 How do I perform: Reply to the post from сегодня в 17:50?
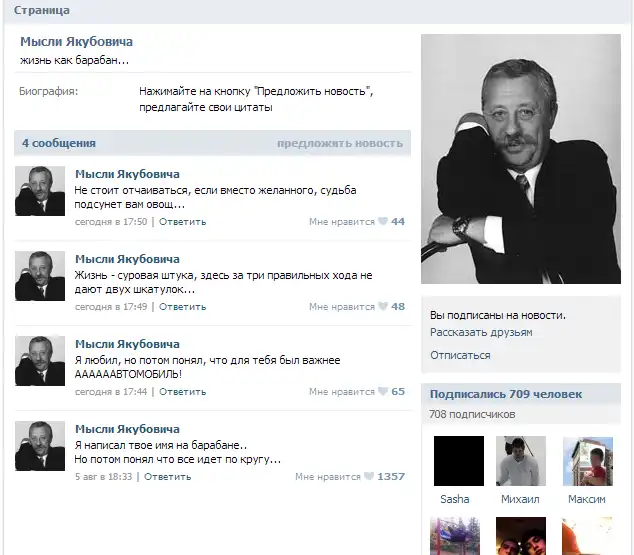(x=182, y=222)
